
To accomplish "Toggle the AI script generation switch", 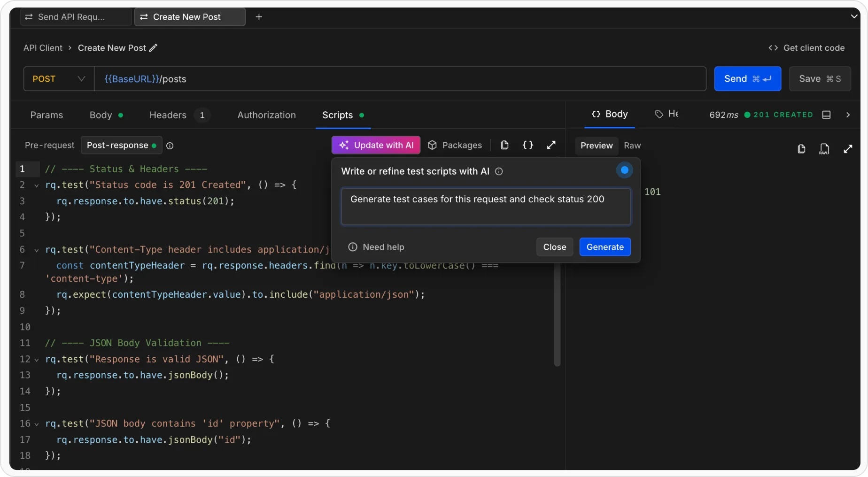I will tap(624, 170).
